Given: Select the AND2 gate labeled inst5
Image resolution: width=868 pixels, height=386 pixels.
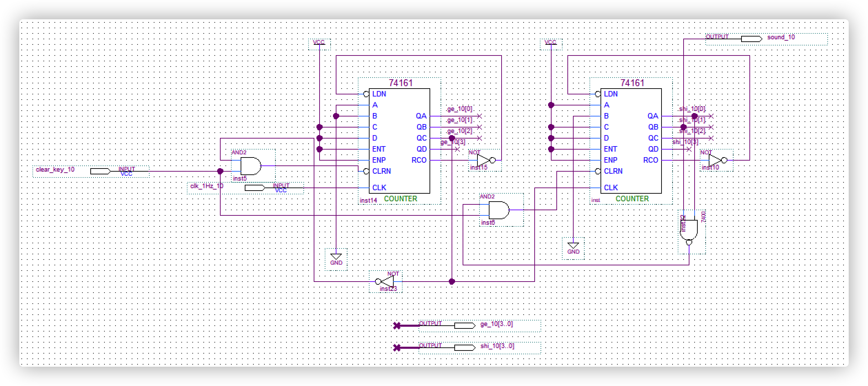Looking at the screenshot, I should click(250, 166).
